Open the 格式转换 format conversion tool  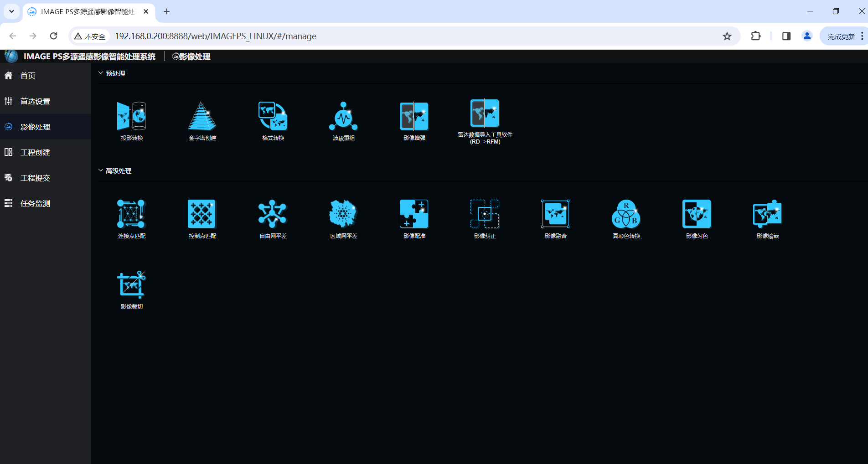coord(273,117)
